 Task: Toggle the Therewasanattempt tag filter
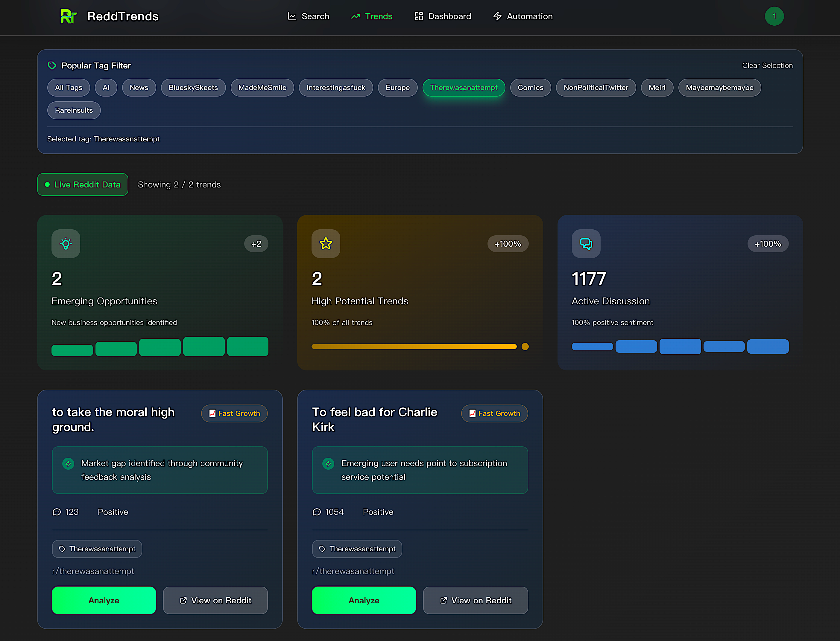pyautogui.click(x=464, y=88)
